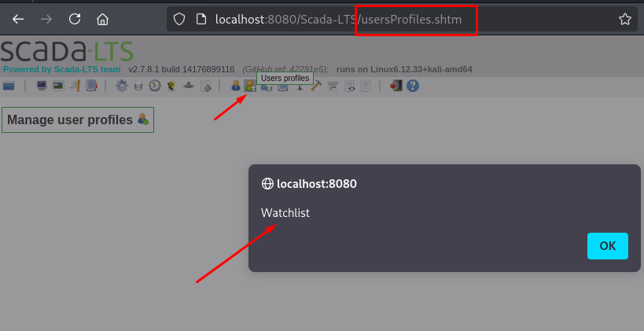Open the import/export code page icon
The height and width of the screenshot is (331, 644).
[x=349, y=86]
